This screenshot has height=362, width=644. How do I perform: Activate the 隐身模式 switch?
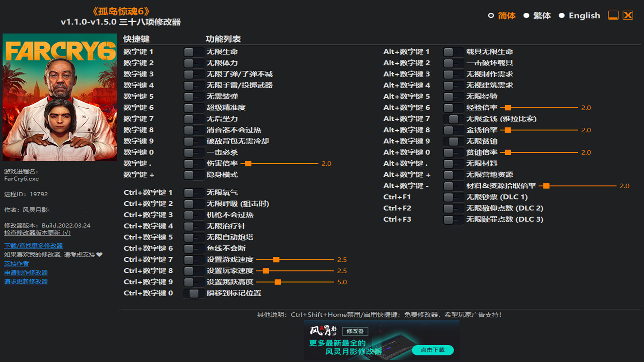[194, 175]
